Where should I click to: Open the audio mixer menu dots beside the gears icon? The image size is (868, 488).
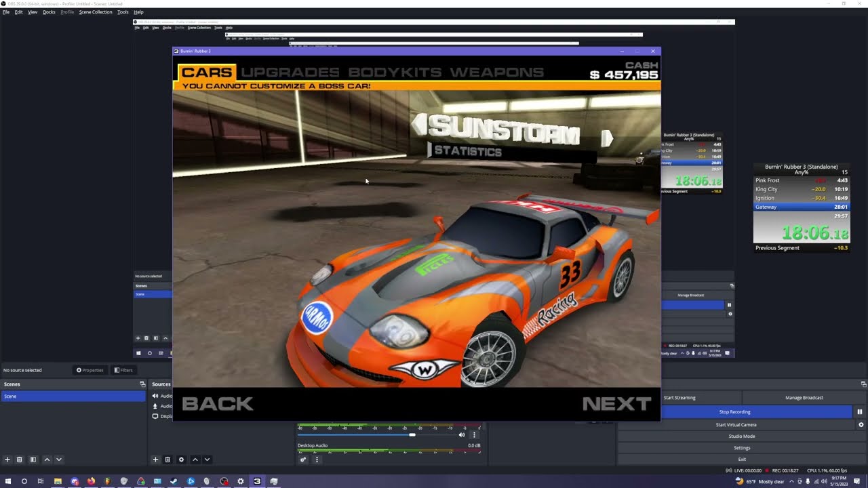[317, 460]
